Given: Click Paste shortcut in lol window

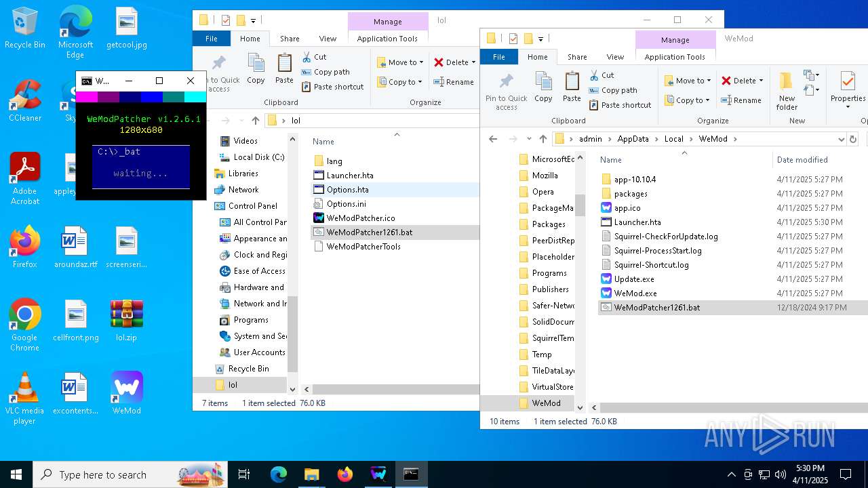Looking at the screenshot, I should click(x=332, y=87).
